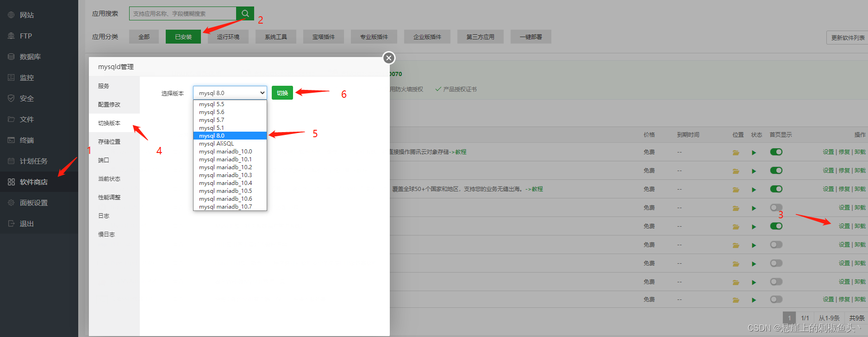Open 性能调整 in mysqld管理 menu

point(114,197)
